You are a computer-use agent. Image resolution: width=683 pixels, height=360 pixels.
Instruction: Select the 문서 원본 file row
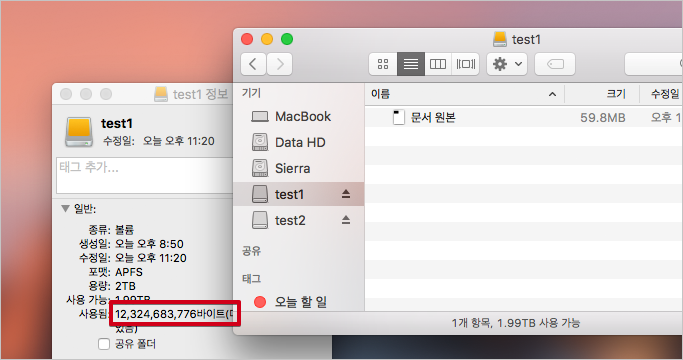pos(524,117)
